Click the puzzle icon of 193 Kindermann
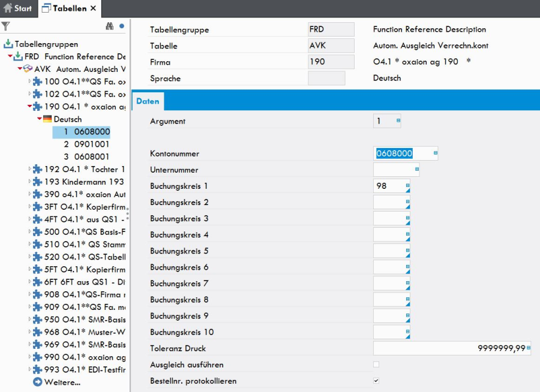The height and width of the screenshot is (392, 540). point(38,182)
